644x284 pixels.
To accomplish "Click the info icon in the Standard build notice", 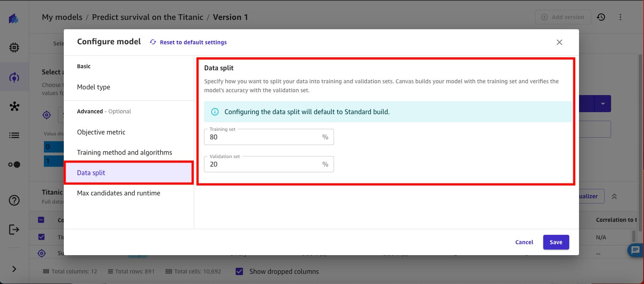I will (x=215, y=112).
